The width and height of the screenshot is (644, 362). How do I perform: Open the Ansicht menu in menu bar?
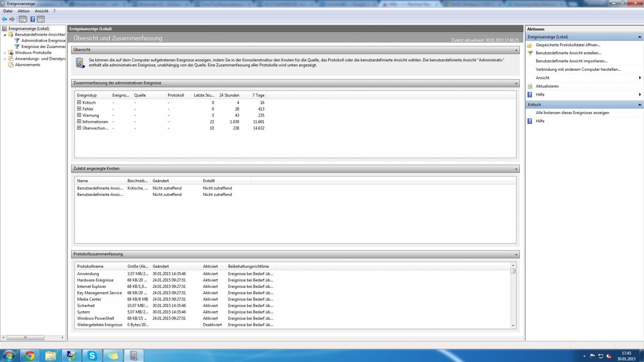tap(42, 11)
